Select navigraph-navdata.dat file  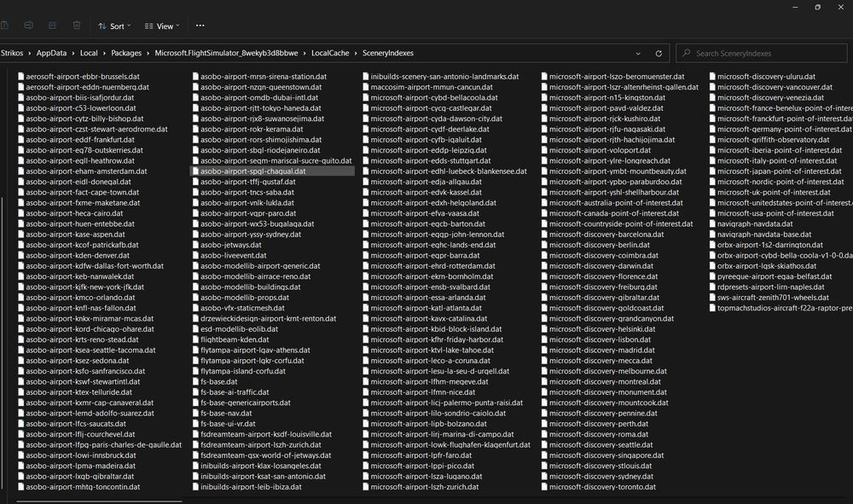(x=756, y=223)
